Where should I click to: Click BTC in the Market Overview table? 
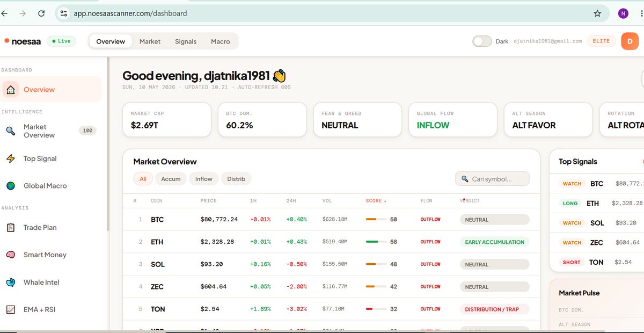pos(157,220)
